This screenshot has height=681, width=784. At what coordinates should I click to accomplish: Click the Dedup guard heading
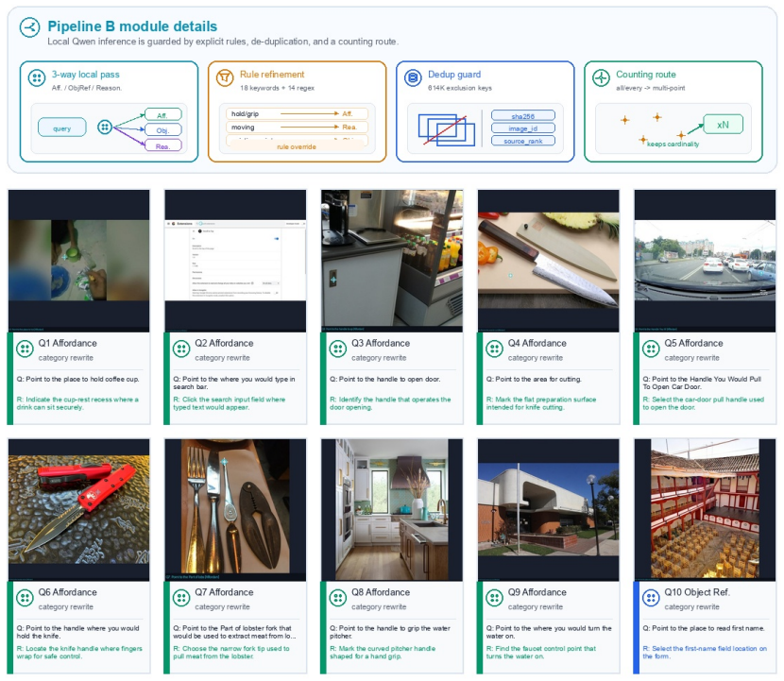[454, 75]
